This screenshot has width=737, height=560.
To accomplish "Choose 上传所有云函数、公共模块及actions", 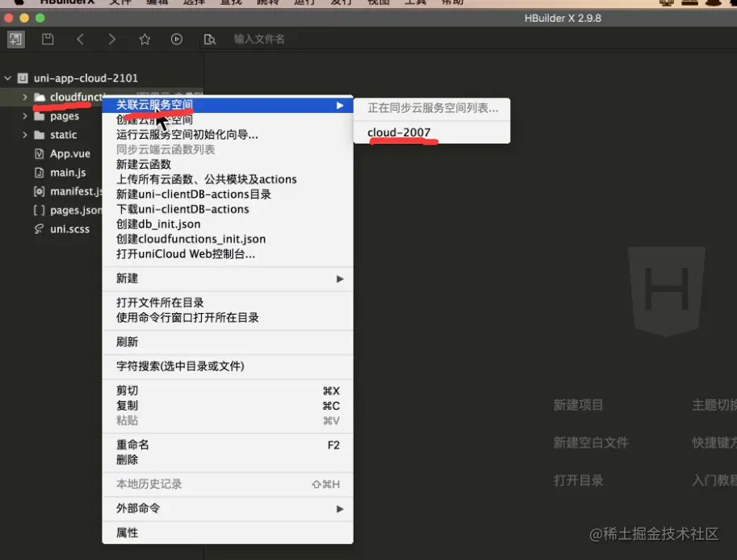I will tap(228, 179).
